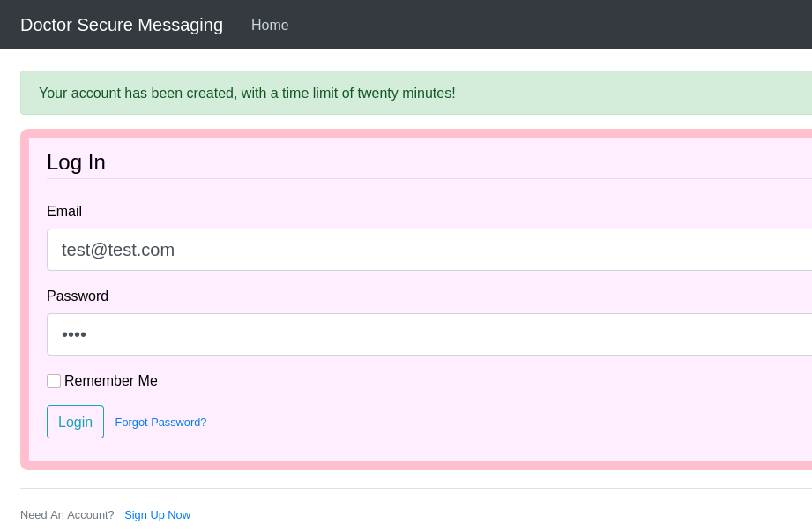Viewport: 812px width, 532px height.
Task: Click the Doctor Secure Messaging brand title
Action: pyautogui.click(x=122, y=25)
